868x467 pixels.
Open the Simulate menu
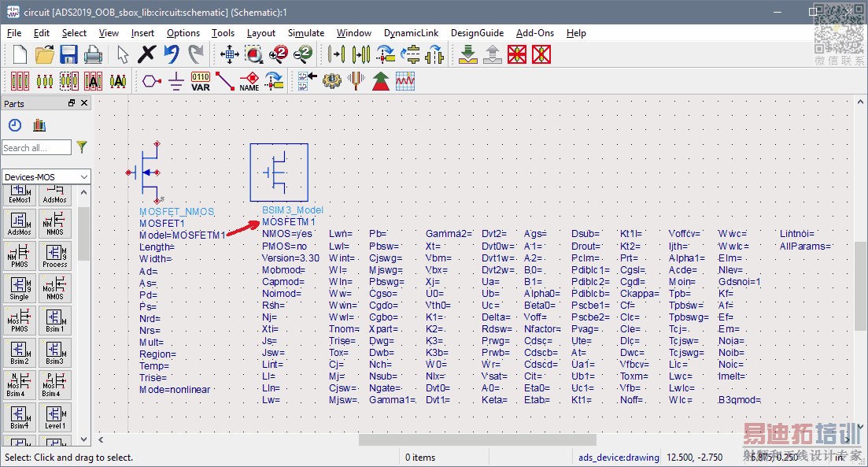[306, 33]
